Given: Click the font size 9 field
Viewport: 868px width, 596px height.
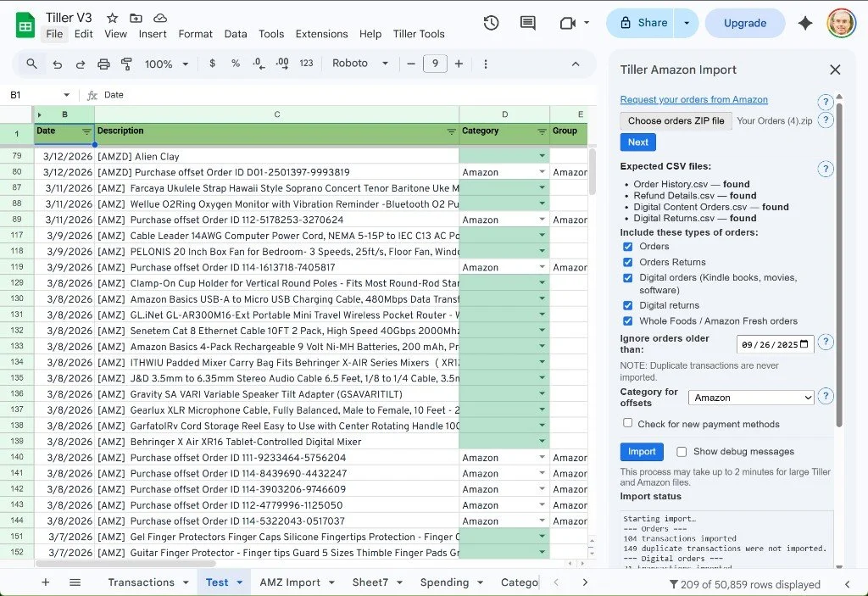Looking at the screenshot, I should (x=435, y=64).
